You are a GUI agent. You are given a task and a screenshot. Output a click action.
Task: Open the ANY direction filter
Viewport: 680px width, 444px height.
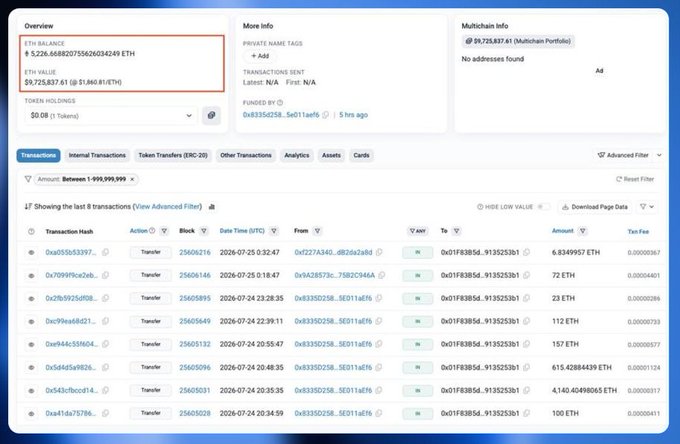click(x=418, y=231)
